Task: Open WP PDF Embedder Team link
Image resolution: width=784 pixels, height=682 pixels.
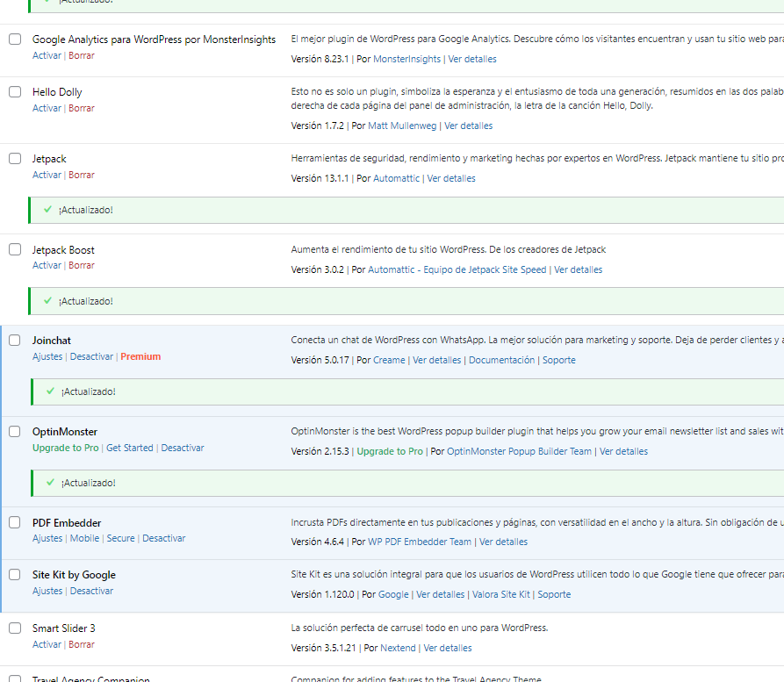Action: pos(420,542)
